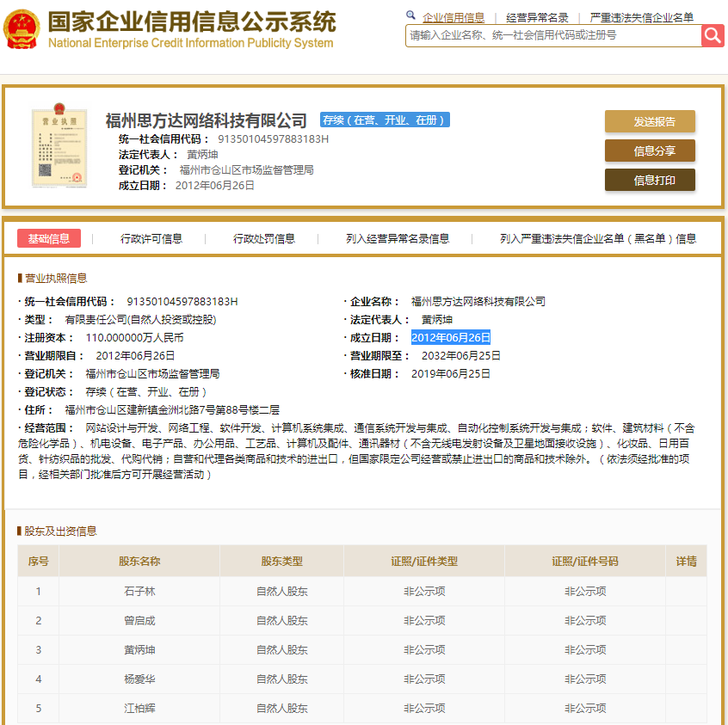Click the highlighted 成立日期 date value
Viewport: 728px width, 725px height.
tap(451, 337)
